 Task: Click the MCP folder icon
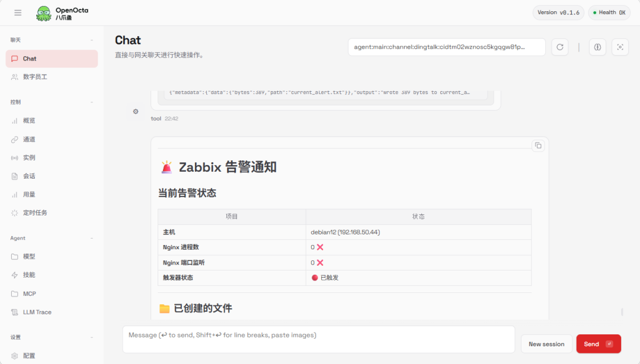point(15,294)
